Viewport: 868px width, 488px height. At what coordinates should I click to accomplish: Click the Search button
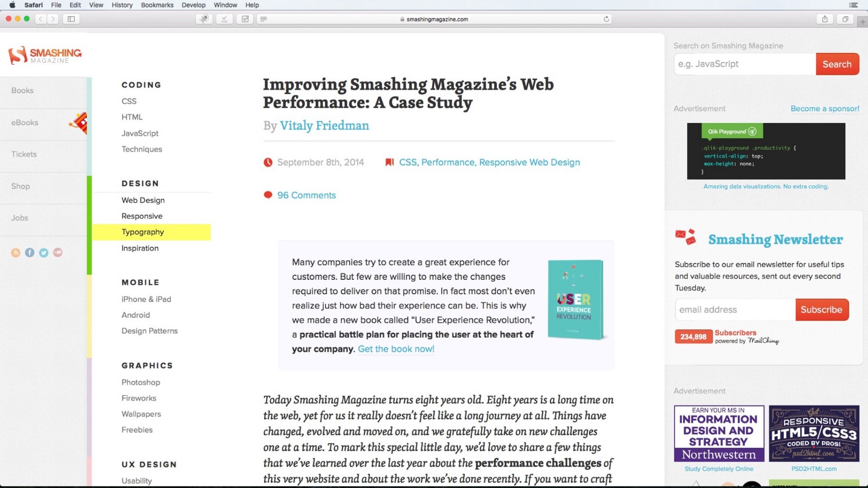(x=837, y=64)
